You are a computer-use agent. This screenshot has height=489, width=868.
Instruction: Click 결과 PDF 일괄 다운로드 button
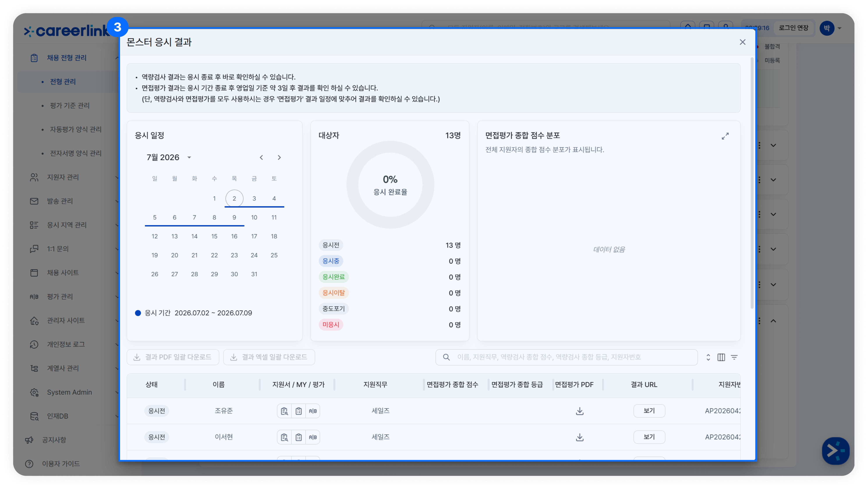173,357
